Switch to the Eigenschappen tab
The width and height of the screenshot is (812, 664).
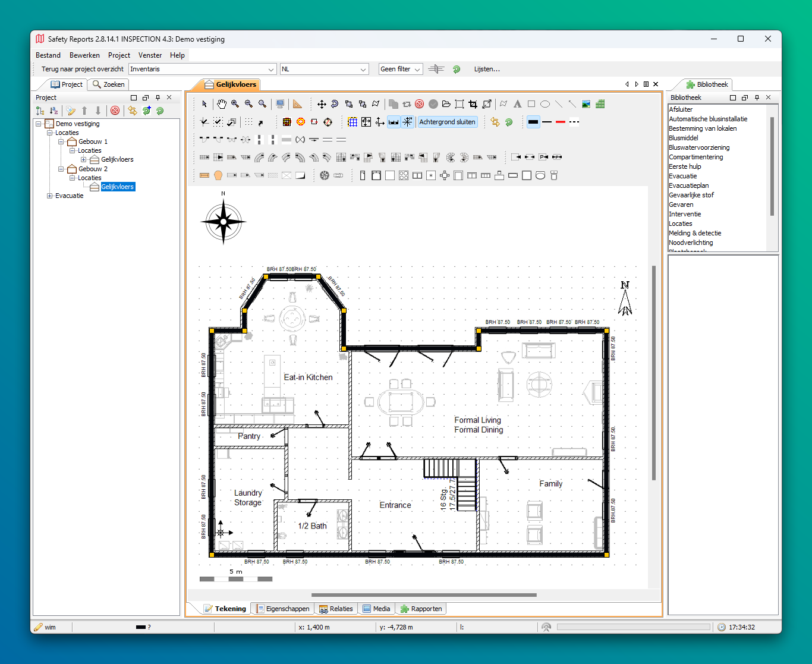283,609
